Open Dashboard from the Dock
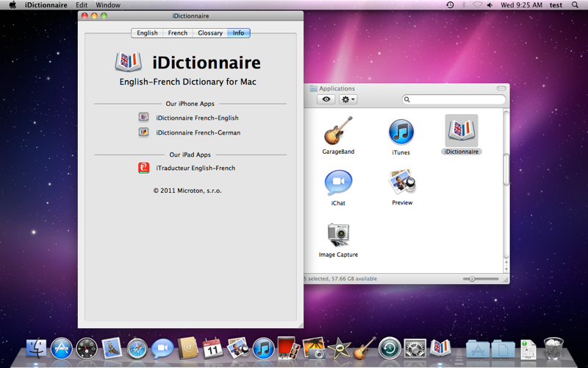 pos(87,348)
